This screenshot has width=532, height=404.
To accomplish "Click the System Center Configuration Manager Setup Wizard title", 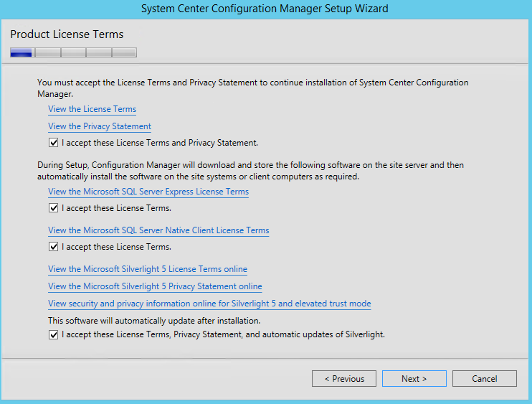I will (x=265, y=9).
